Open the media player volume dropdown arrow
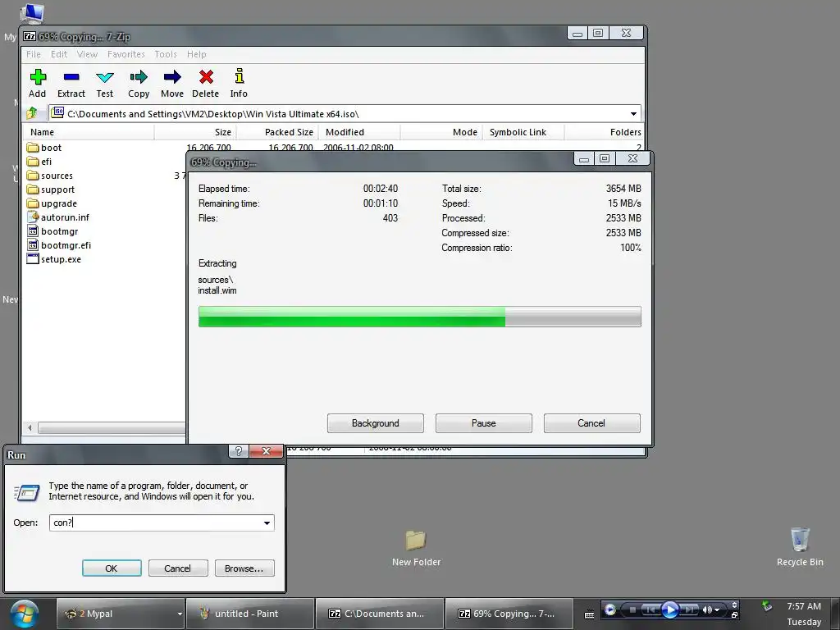This screenshot has height=630, width=840. click(x=717, y=610)
